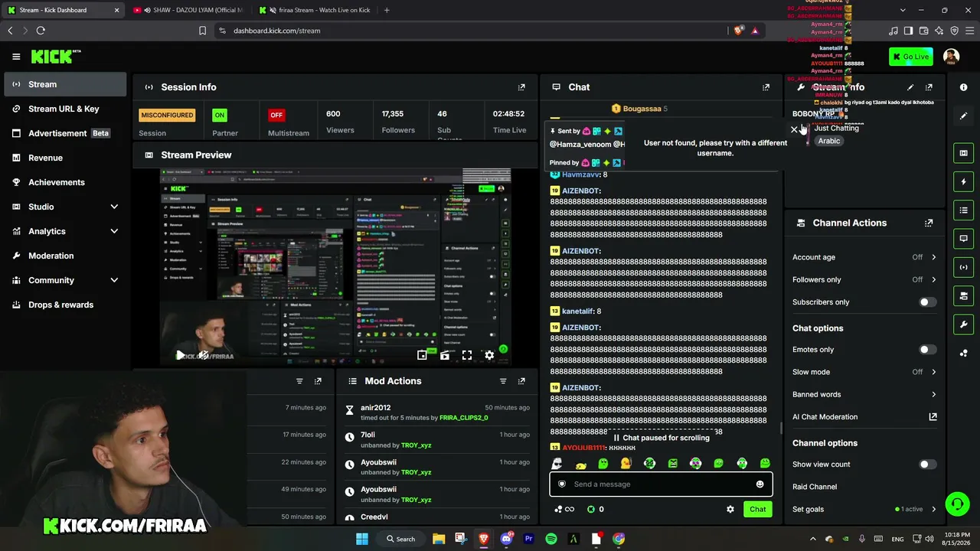The height and width of the screenshot is (551, 980).
Task: Dismiss the 'User not found' message
Action: [x=794, y=130]
